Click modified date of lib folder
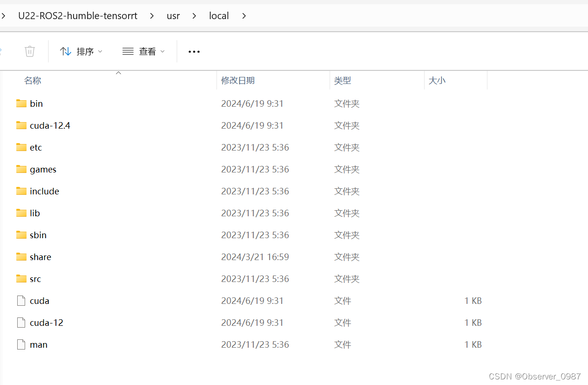This screenshot has width=588, height=385. pos(255,213)
